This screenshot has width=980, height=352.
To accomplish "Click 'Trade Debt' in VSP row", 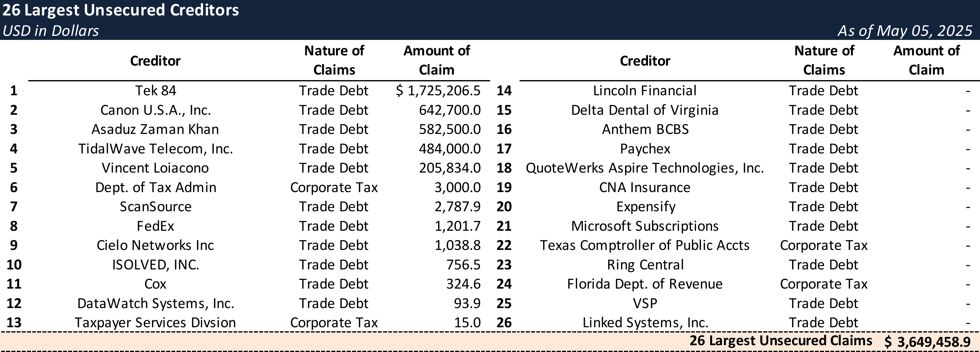I will coord(824,303).
